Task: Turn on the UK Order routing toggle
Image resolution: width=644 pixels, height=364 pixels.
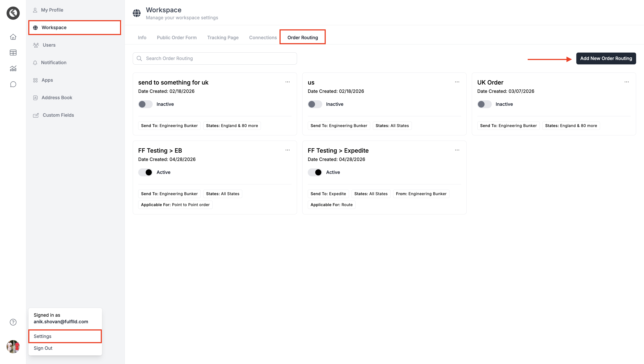Action: [484, 104]
